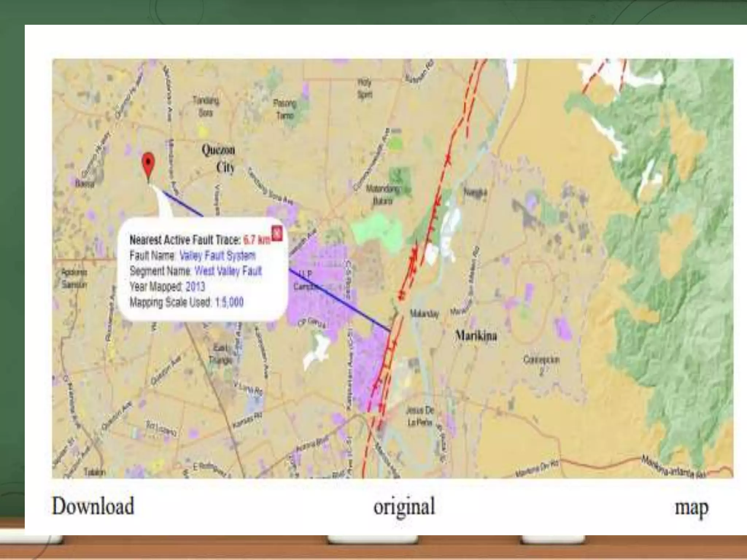Click the word 'map' at bottom right
The height and width of the screenshot is (560, 747).
coord(692,507)
